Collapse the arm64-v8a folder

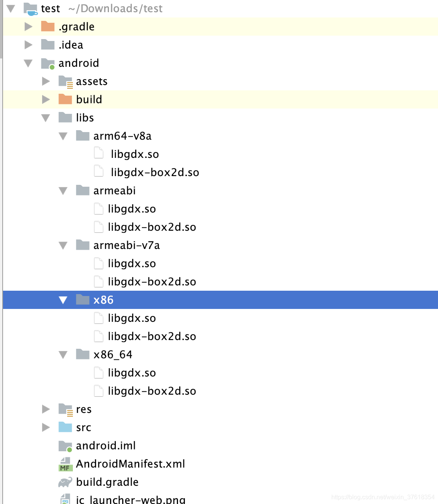pyautogui.click(x=63, y=135)
